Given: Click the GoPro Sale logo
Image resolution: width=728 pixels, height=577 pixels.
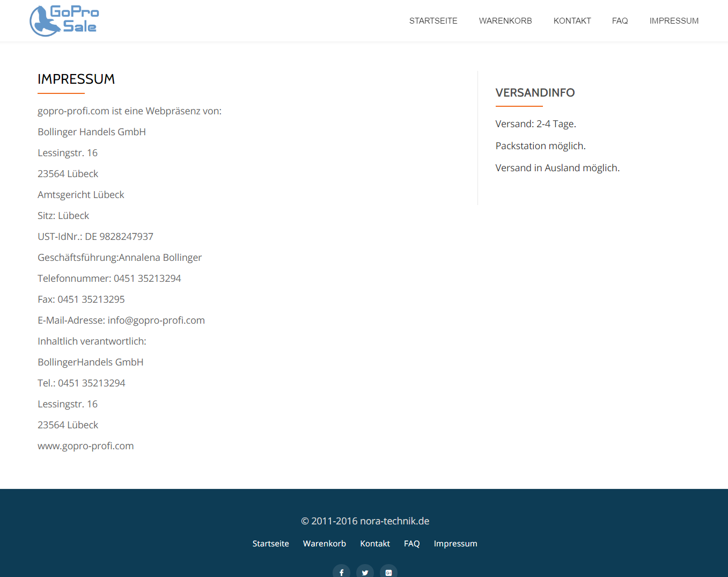Looking at the screenshot, I should pos(64,20).
